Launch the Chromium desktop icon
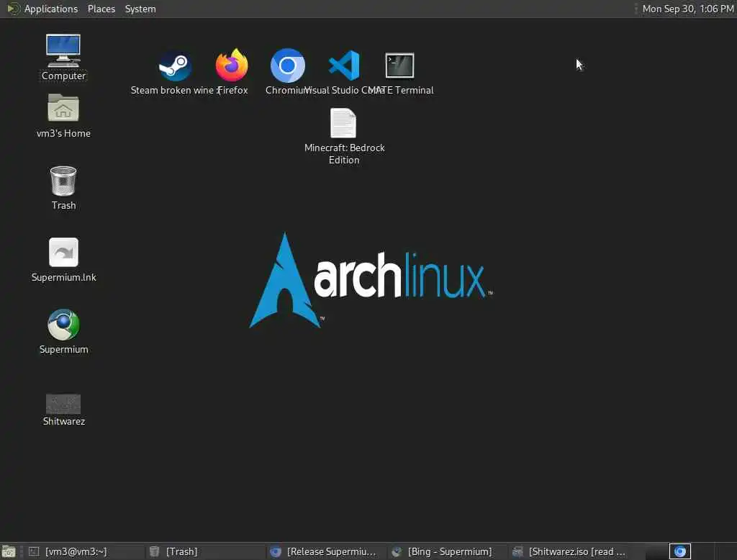737x560 pixels. pyautogui.click(x=288, y=66)
